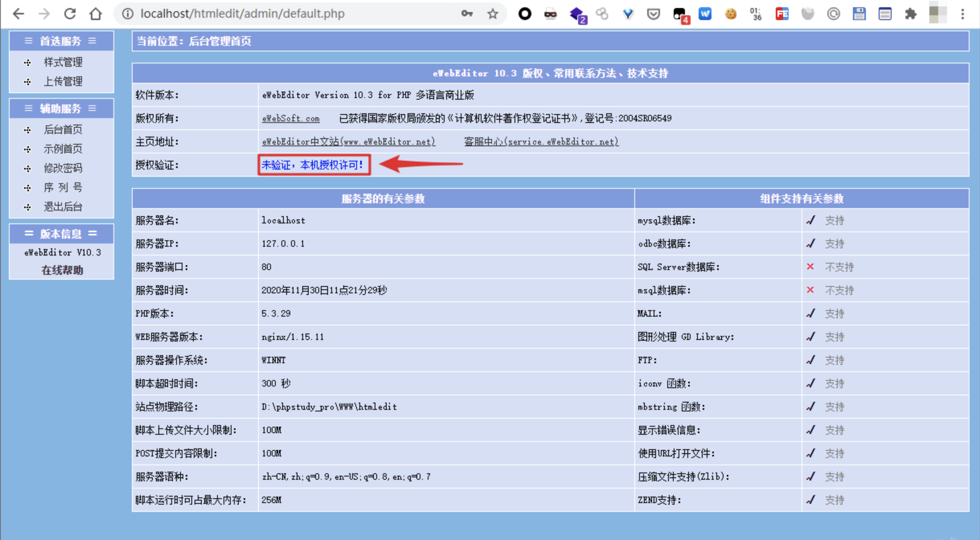Open the gray three-circles extension
This screenshot has width=980, height=540.
pos(602,14)
